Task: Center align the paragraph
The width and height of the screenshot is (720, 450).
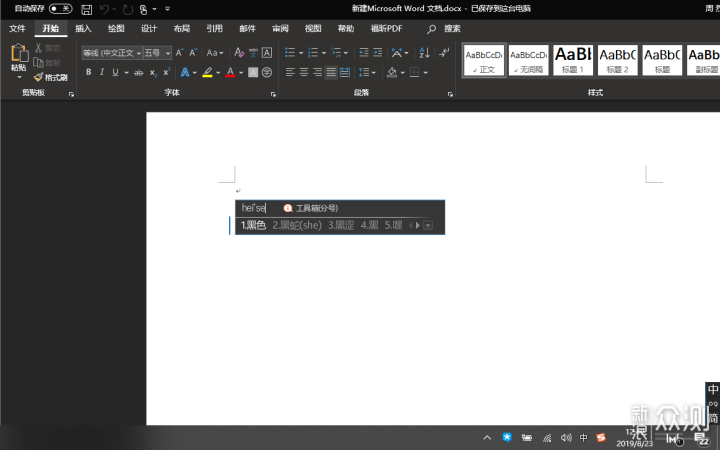Action: (x=304, y=72)
